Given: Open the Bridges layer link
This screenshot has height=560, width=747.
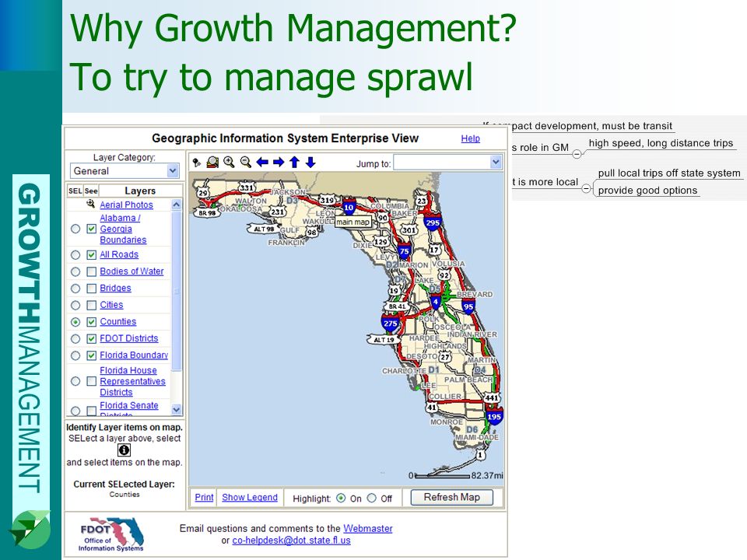Looking at the screenshot, I should (115, 289).
